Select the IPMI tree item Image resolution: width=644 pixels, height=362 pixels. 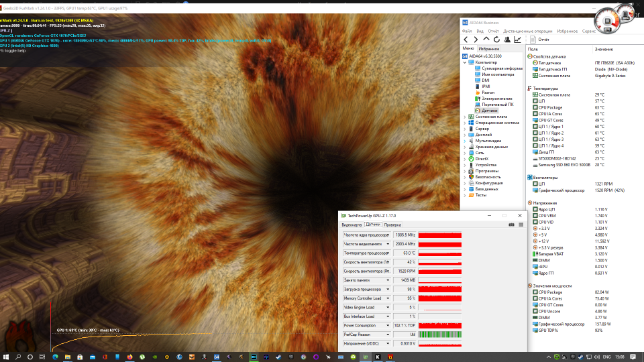pyautogui.click(x=482, y=86)
